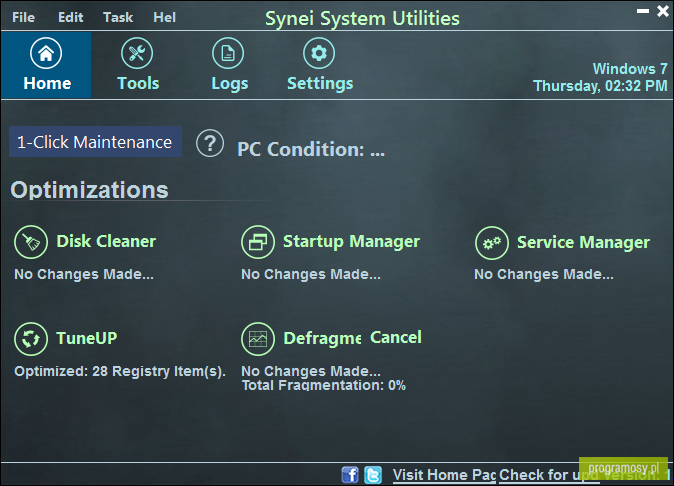This screenshot has width=674, height=486.
Task: Click the Startup Manager windows icon
Action: (x=258, y=242)
